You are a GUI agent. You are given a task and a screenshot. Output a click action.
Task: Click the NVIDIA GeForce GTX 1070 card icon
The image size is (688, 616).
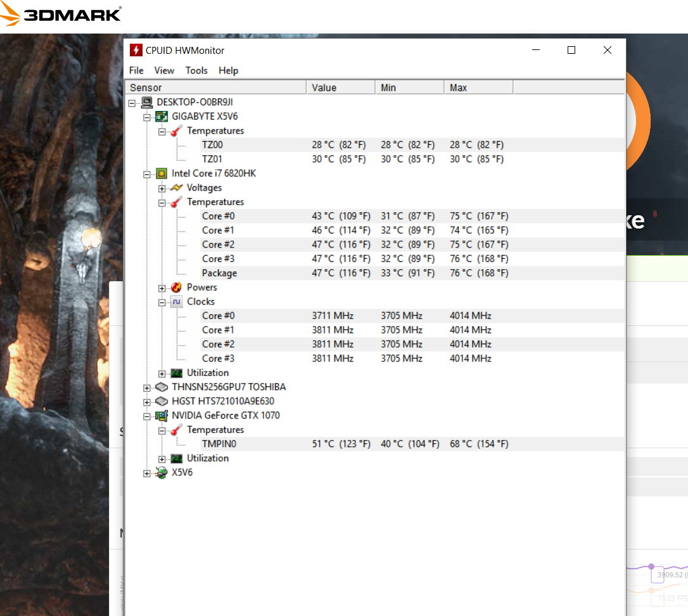tap(162, 416)
